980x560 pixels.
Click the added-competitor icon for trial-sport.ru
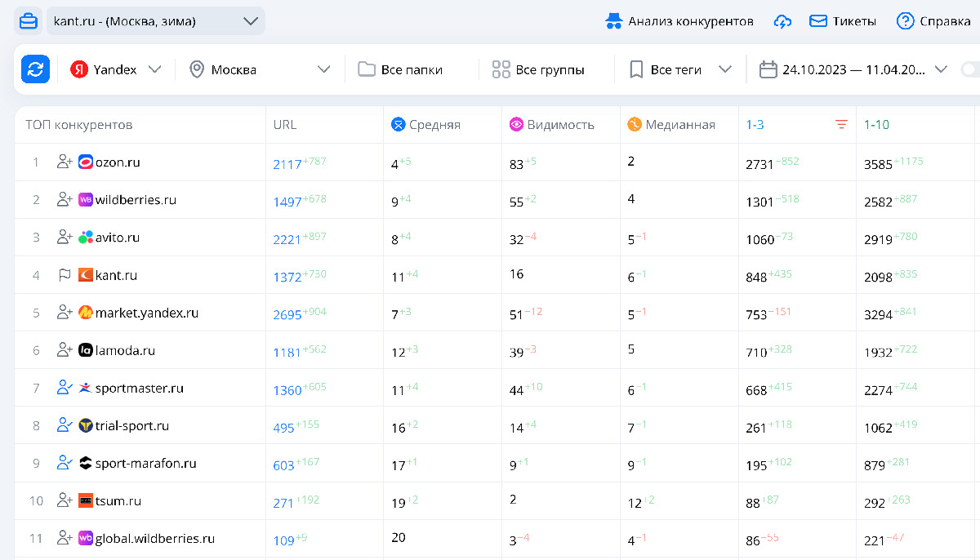[x=65, y=425]
